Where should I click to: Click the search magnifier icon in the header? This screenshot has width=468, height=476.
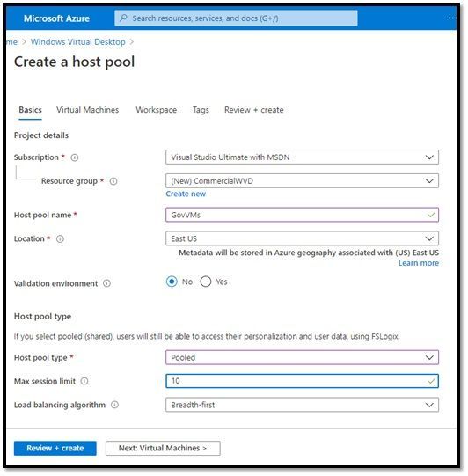coord(123,18)
